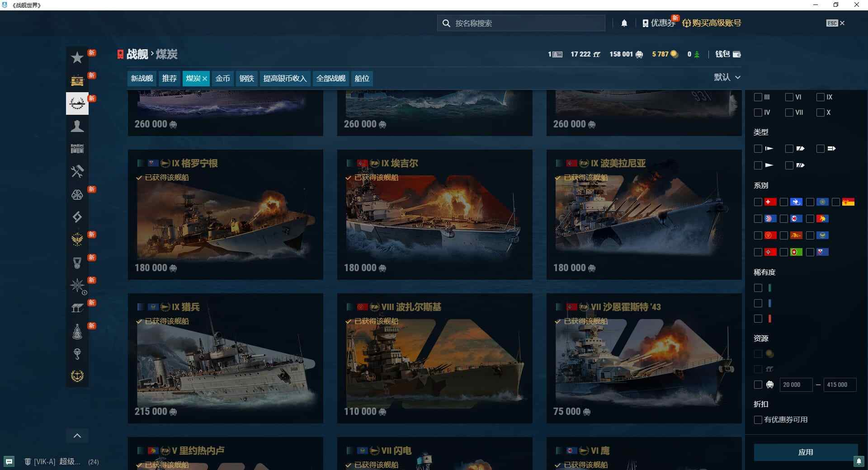Enable the tier IX filter checkbox
868x470 pixels.
820,97
